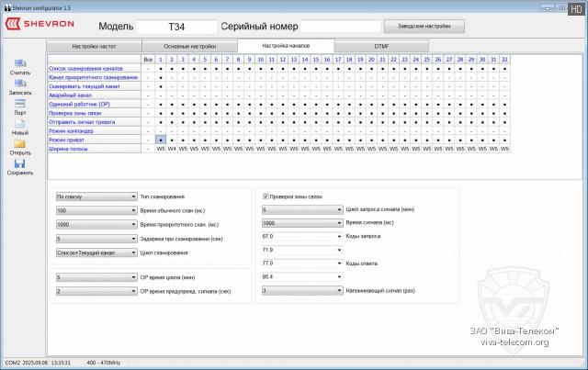Open the Напоминающий сигнал (раз) dropdown
The height and width of the screenshot is (370, 588).
301,290
